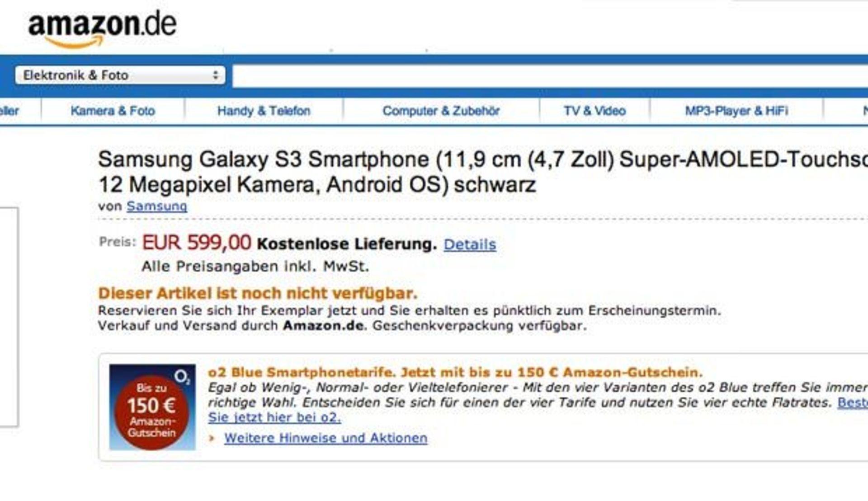Open the Elektronik & Foto category dropdown
The image size is (868, 501).
[120, 75]
